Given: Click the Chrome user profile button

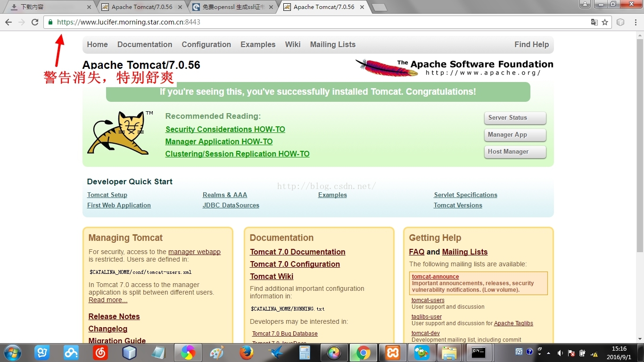Looking at the screenshot, I should 585,4.
